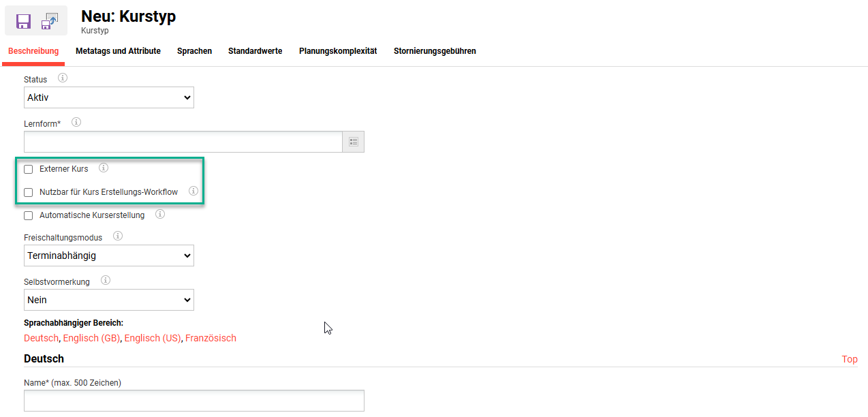The image size is (868, 417).
Task: Click info icon next to Externer Kurs
Action: point(104,168)
